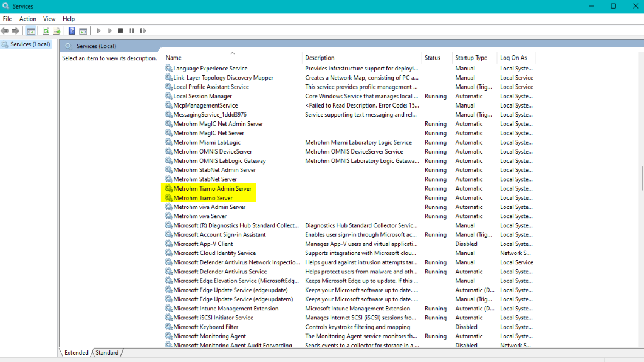This screenshot has height=362, width=644.
Task: Click the gear icon beside Microsoft Keyboard Filter
Action: (168, 327)
